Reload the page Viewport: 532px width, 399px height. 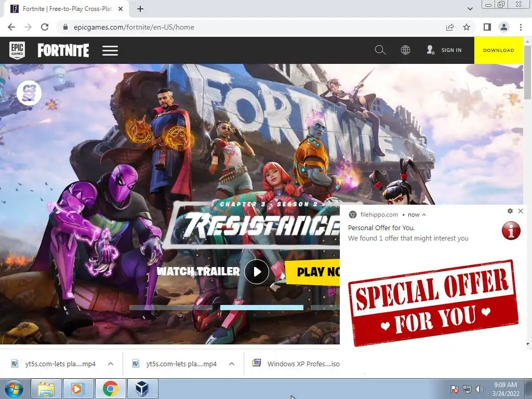point(45,27)
